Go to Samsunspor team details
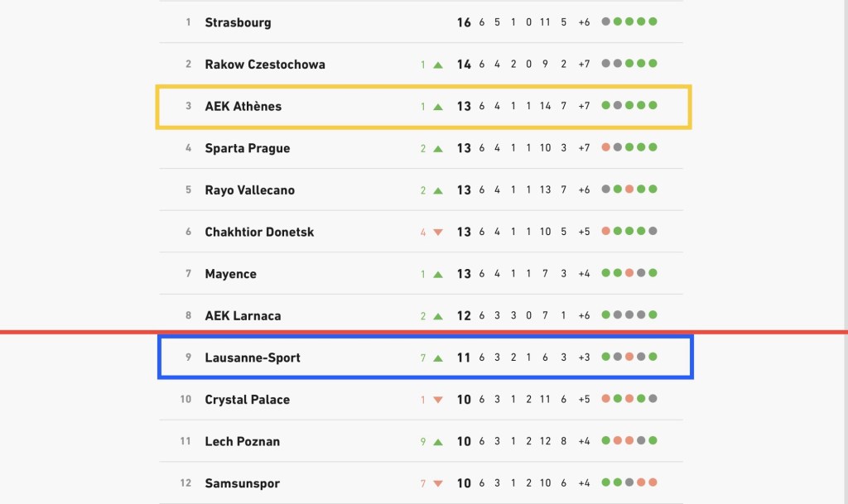 pos(242,483)
